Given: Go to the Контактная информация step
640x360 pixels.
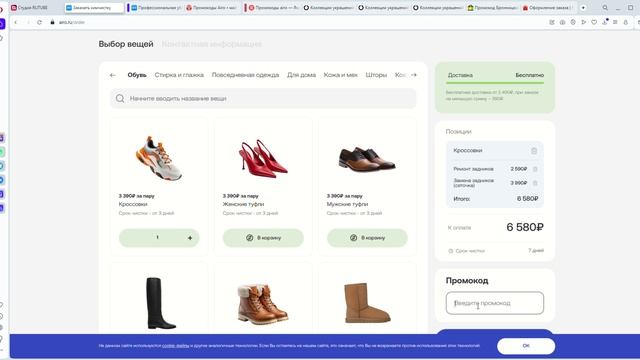Looking at the screenshot, I should coord(212,44).
